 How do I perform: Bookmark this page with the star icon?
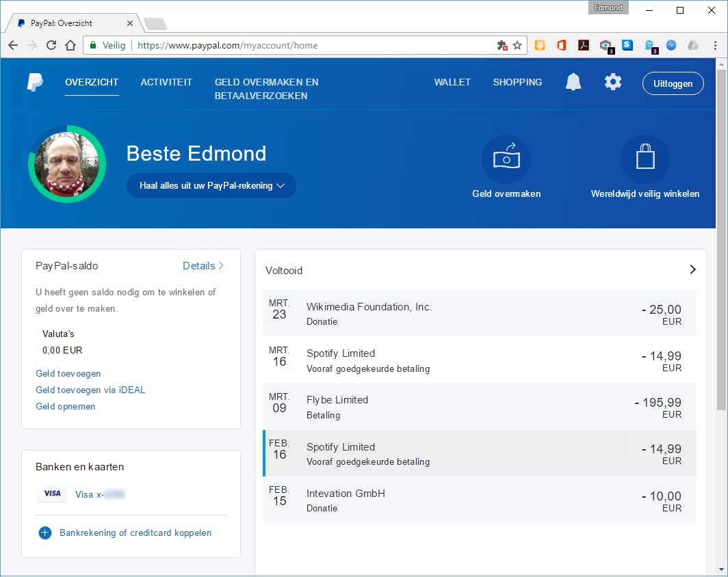coord(517,46)
